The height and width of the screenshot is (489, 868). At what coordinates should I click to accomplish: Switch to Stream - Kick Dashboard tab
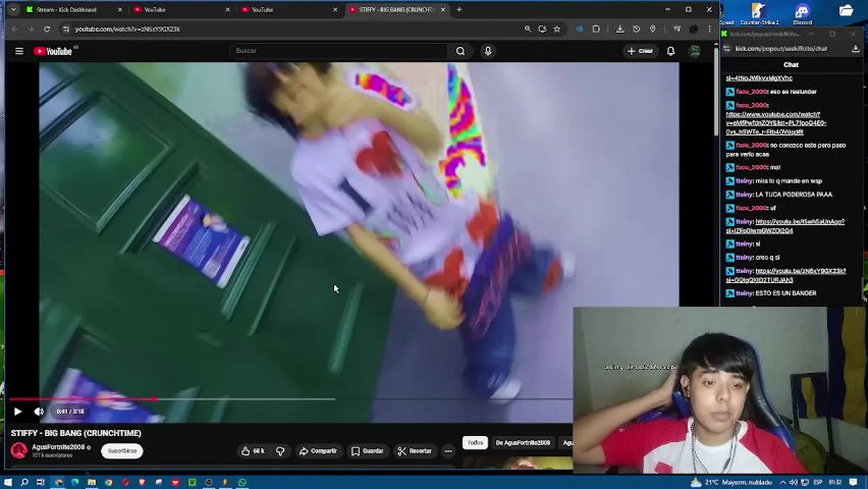pyautogui.click(x=73, y=10)
